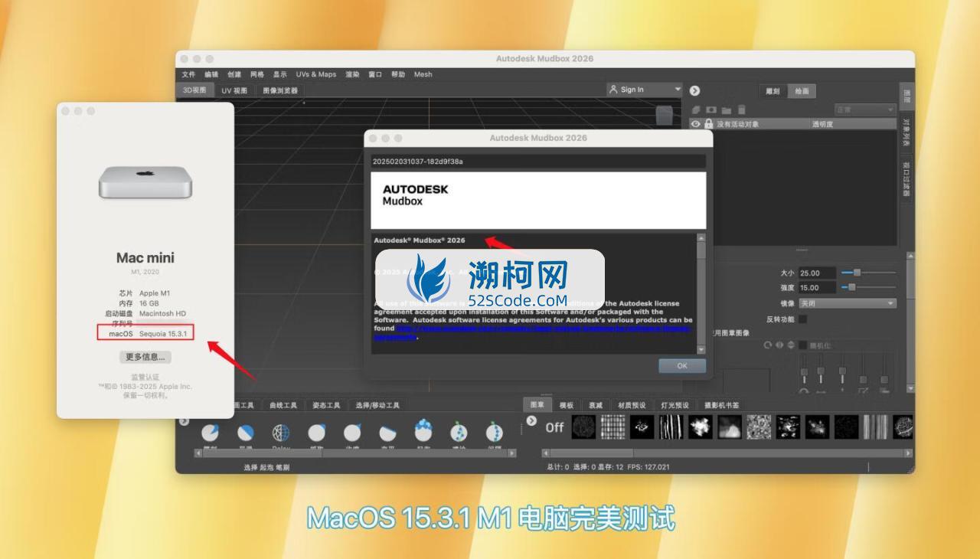Select the sixth flattened sculpt brush icon
This screenshot has height=559, width=980.
[387, 433]
